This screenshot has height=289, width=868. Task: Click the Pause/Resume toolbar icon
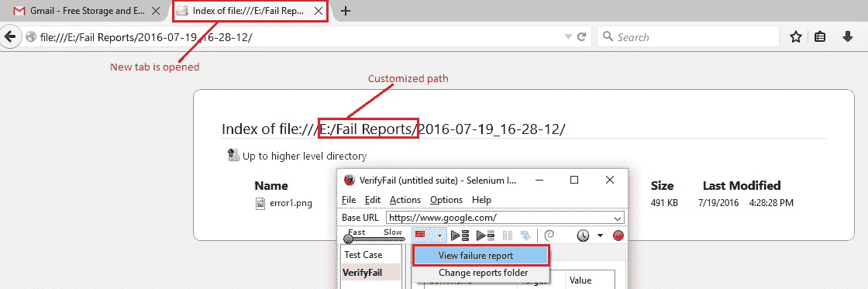507,236
